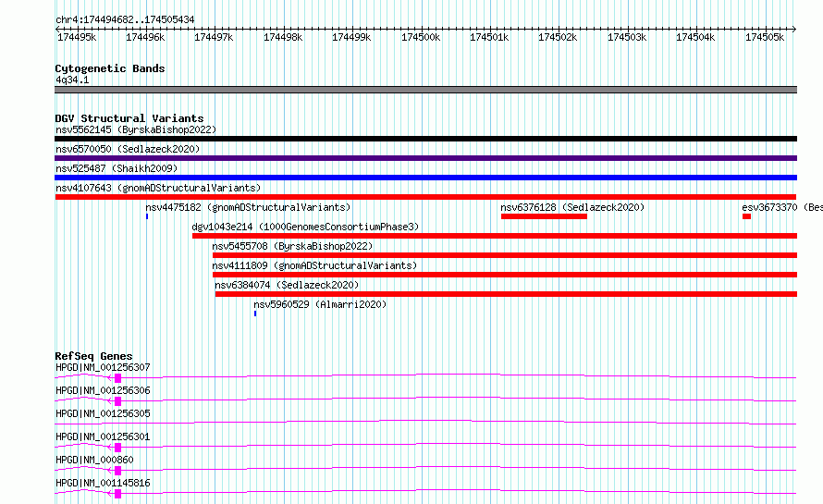This screenshot has width=823, height=504.
Task: Click the blue nsv525487 Shaikh2009 bar
Action: 425,178
